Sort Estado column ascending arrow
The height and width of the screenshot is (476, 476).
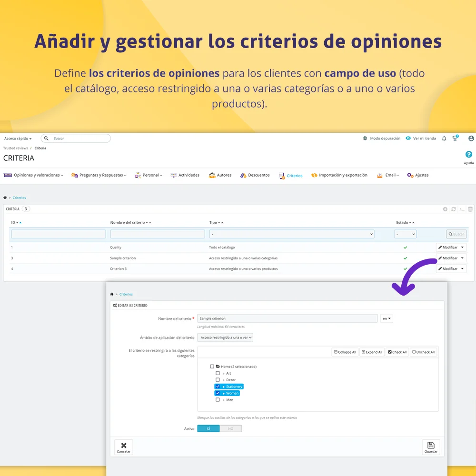(x=413, y=223)
